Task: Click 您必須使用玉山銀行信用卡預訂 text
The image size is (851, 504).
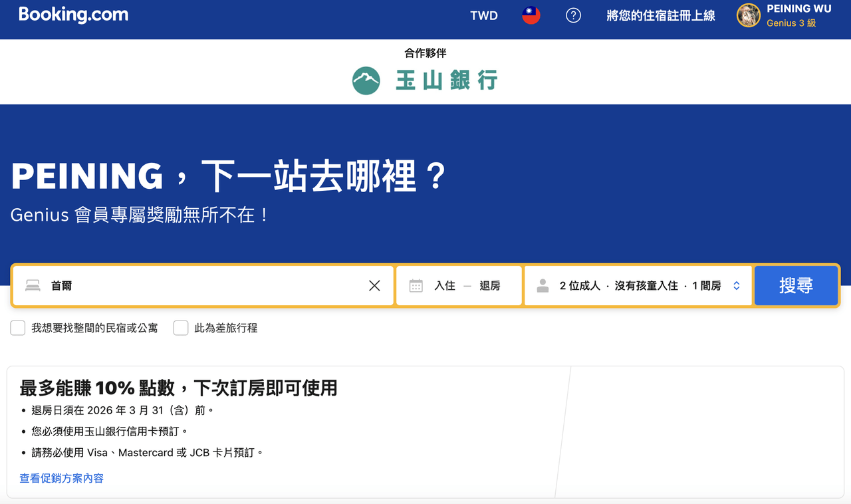Action: click(110, 432)
